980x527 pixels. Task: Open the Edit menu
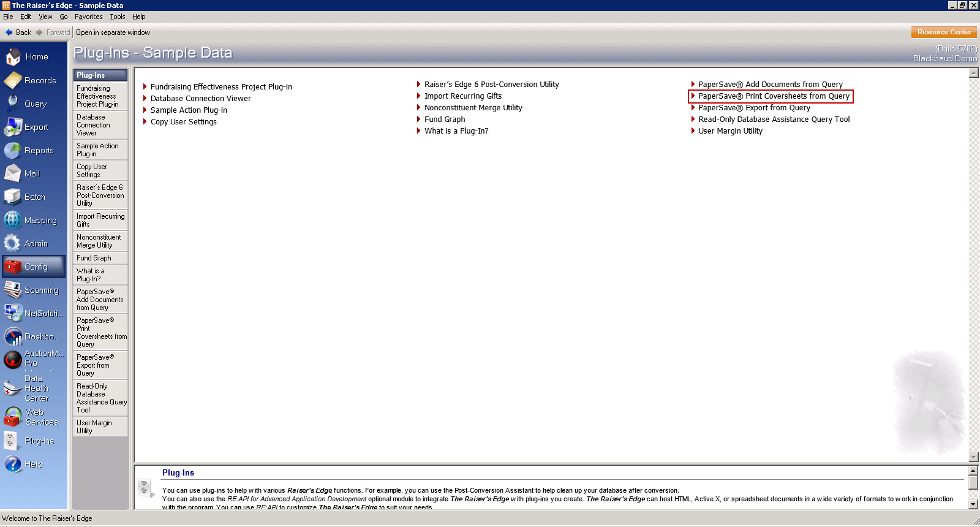[x=26, y=17]
